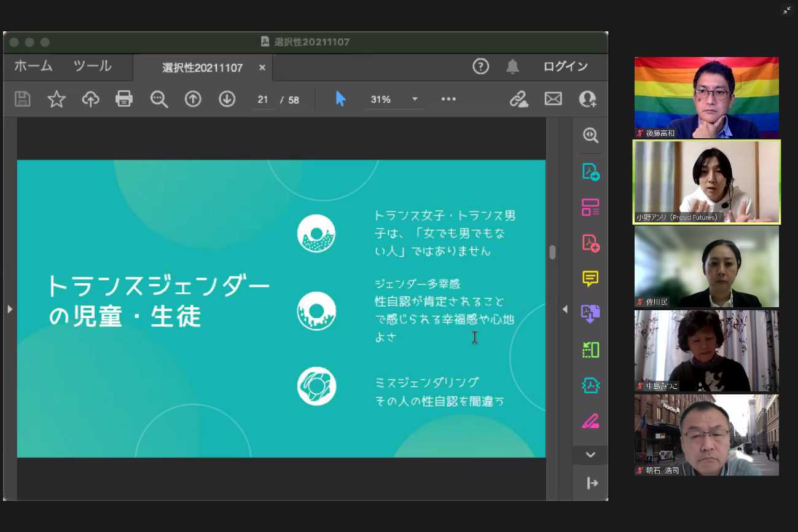Expand more tools with the down chevron
Image resolution: width=798 pixels, height=532 pixels.
pyautogui.click(x=590, y=455)
